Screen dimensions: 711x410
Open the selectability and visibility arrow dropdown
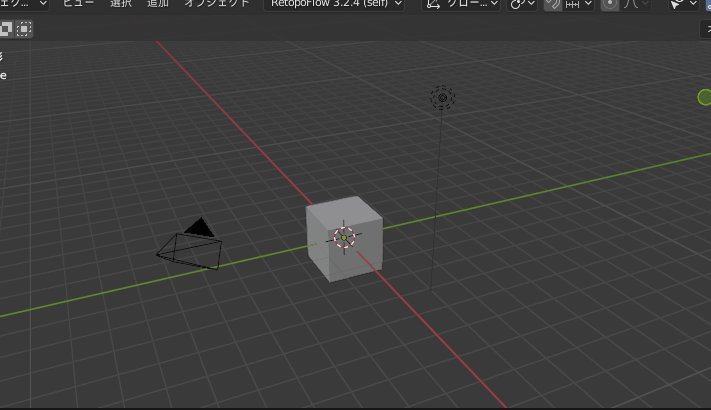click(x=684, y=4)
